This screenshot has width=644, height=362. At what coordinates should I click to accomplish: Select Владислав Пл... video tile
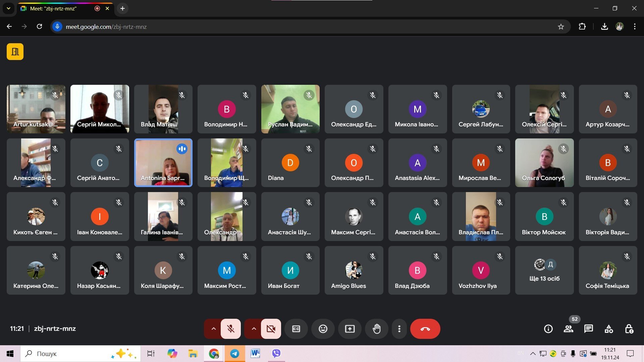[481, 217]
